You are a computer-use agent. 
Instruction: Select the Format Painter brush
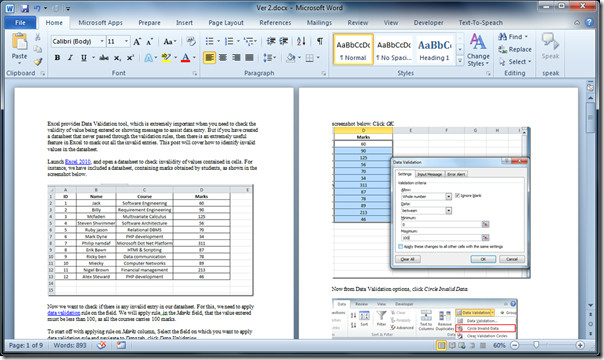click(38, 61)
